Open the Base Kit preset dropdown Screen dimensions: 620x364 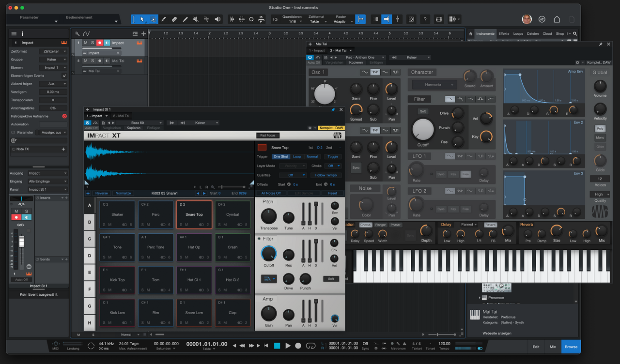pos(140,123)
